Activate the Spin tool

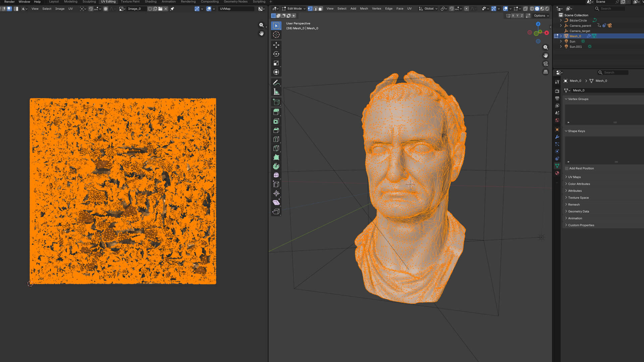click(x=276, y=166)
